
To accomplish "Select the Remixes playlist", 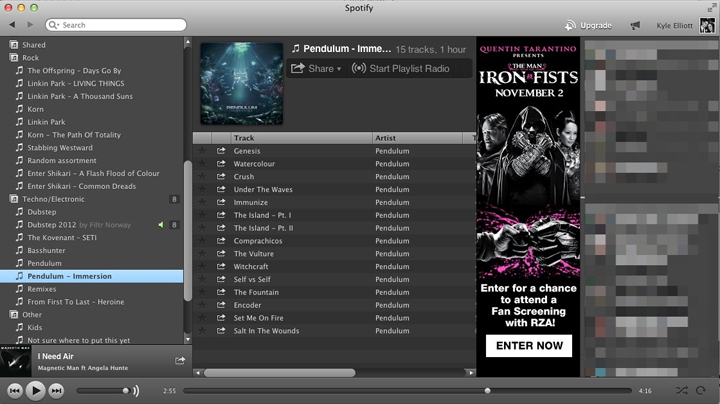I will click(x=41, y=289).
